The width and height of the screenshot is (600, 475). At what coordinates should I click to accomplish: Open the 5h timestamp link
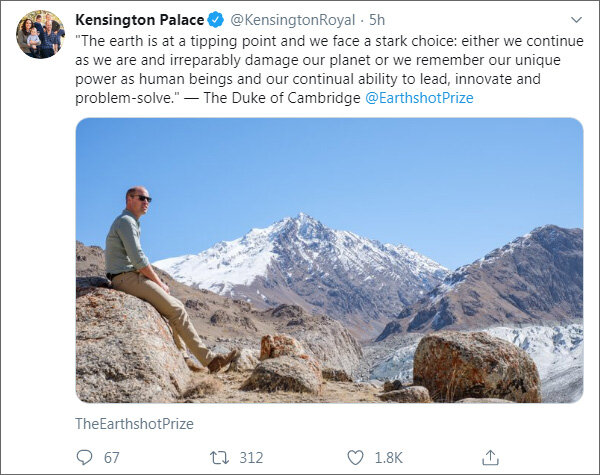378,20
